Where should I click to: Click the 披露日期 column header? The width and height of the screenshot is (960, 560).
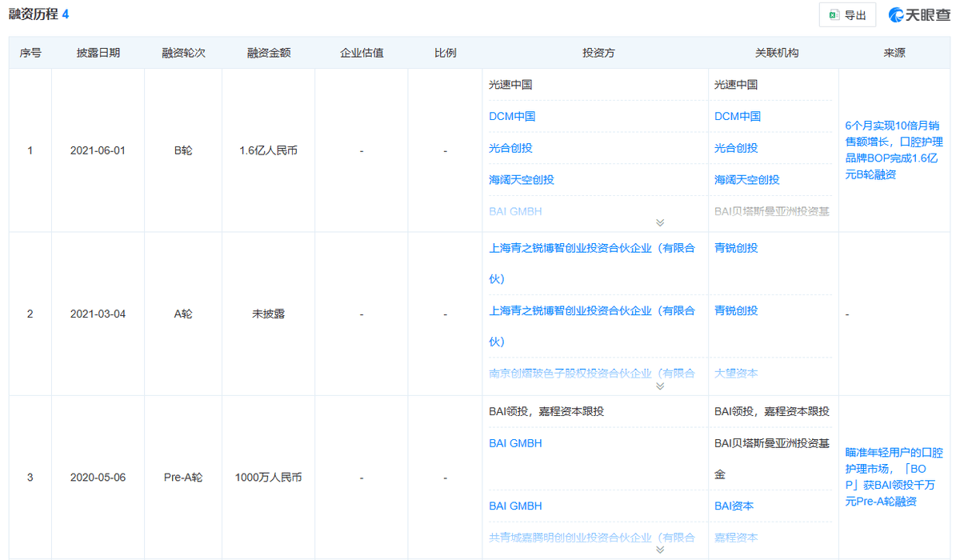pyautogui.click(x=98, y=53)
